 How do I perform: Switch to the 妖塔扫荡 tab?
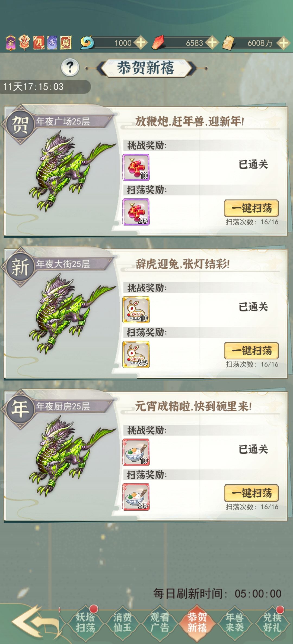85,622
